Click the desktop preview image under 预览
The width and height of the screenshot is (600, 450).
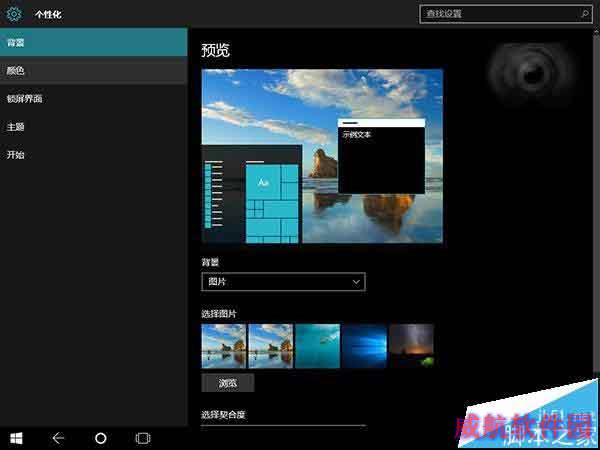(x=322, y=155)
